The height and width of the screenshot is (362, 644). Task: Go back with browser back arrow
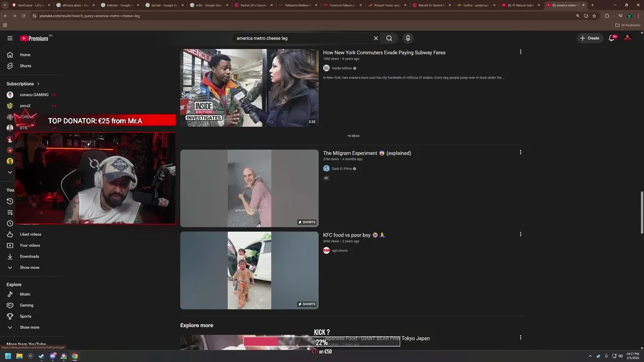[6, 16]
